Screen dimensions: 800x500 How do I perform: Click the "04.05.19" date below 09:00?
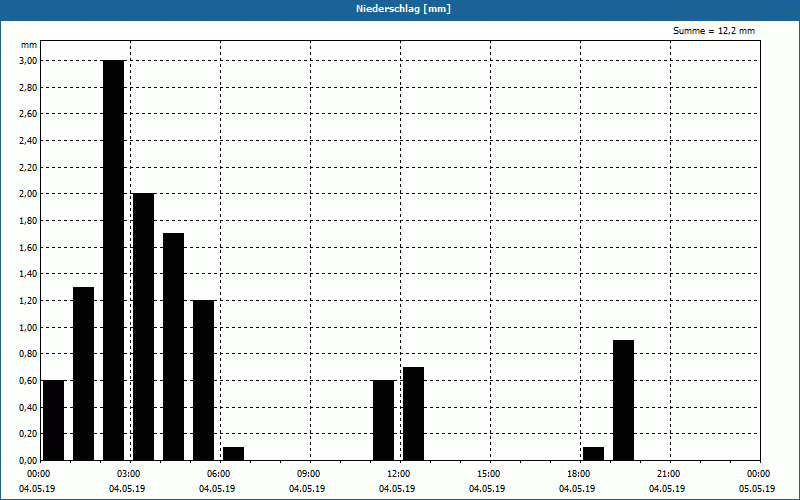(307, 488)
